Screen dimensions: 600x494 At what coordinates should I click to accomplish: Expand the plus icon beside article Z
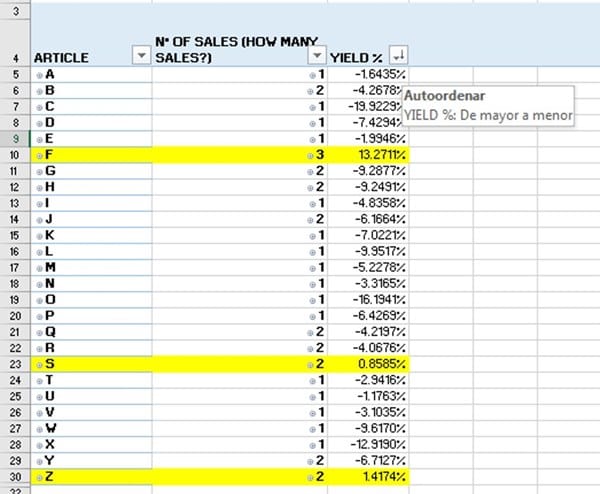(x=39, y=476)
